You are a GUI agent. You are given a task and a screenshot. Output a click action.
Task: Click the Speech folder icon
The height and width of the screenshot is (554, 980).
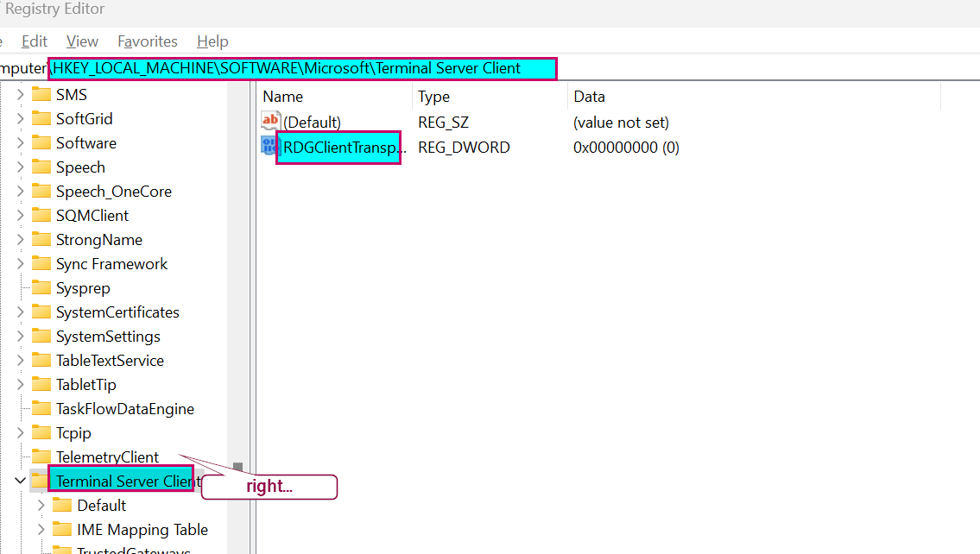tap(41, 167)
